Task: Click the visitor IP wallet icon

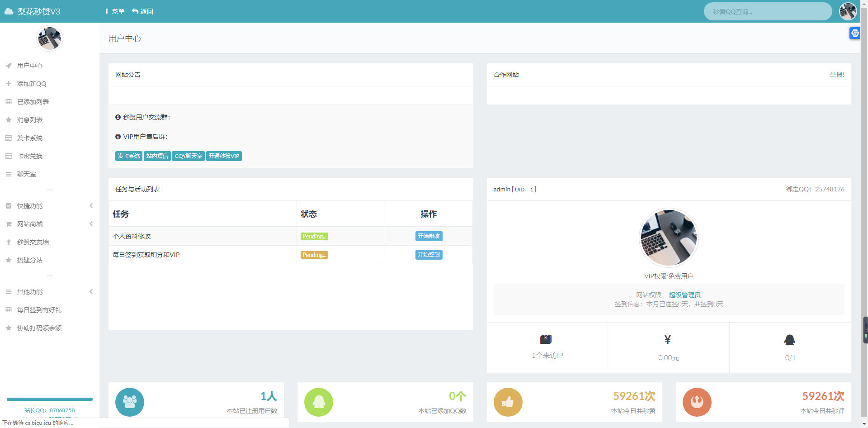Action: [546, 339]
